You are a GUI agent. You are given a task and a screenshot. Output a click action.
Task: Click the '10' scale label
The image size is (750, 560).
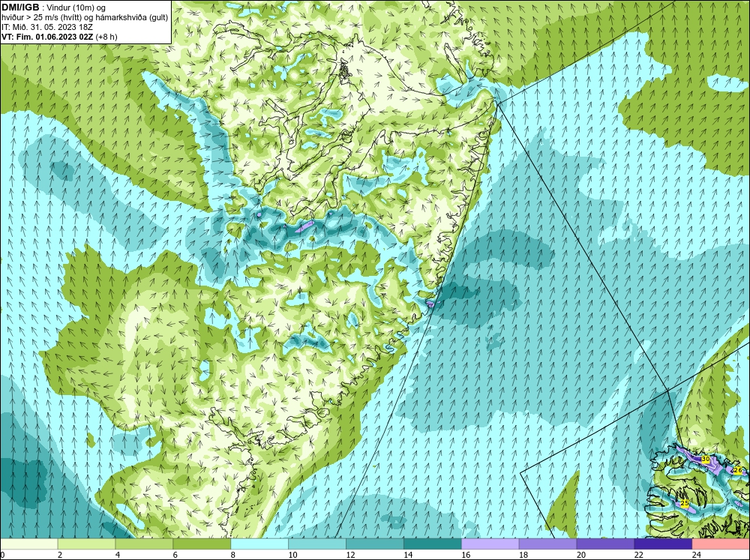pos(292,555)
